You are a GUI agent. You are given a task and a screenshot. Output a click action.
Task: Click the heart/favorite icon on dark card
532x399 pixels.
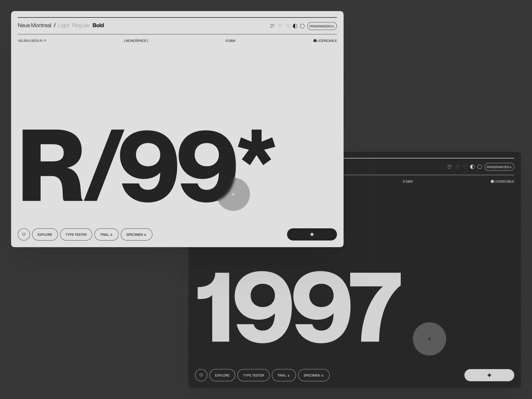click(201, 375)
